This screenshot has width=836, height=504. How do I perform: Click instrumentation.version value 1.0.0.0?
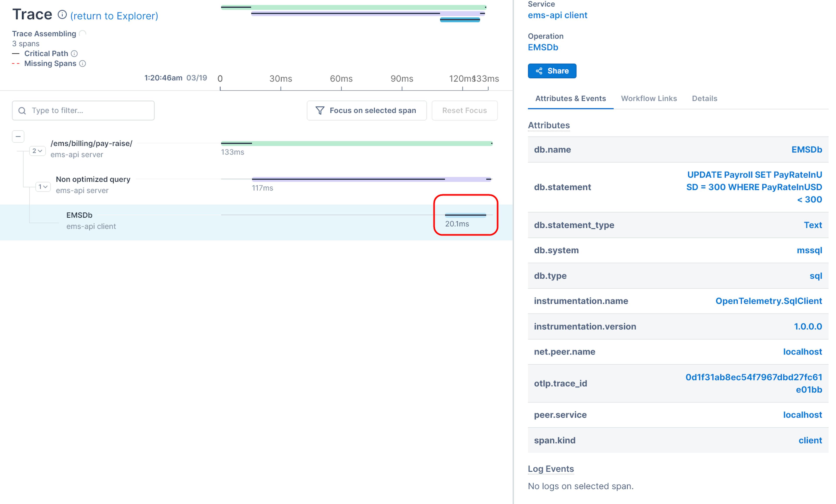tap(808, 327)
